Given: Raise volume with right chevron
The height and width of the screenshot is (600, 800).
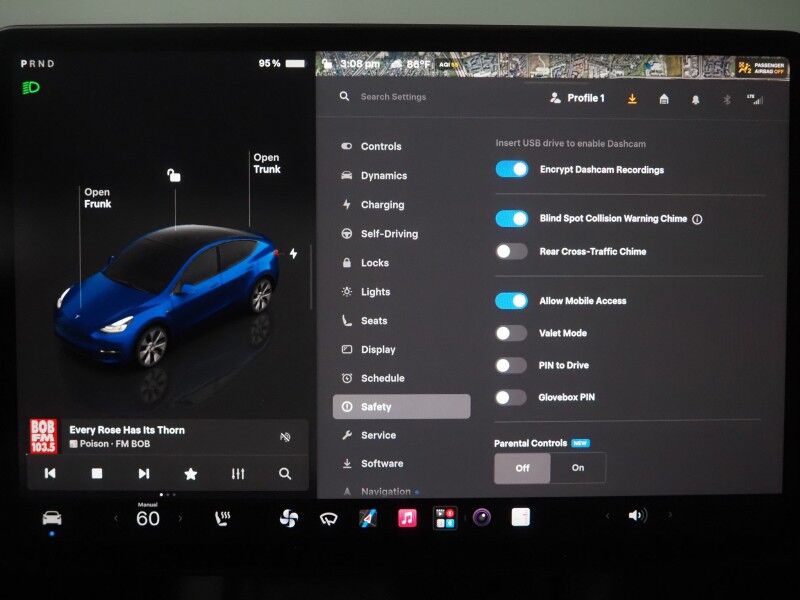Looking at the screenshot, I should click(x=670, y=515).
